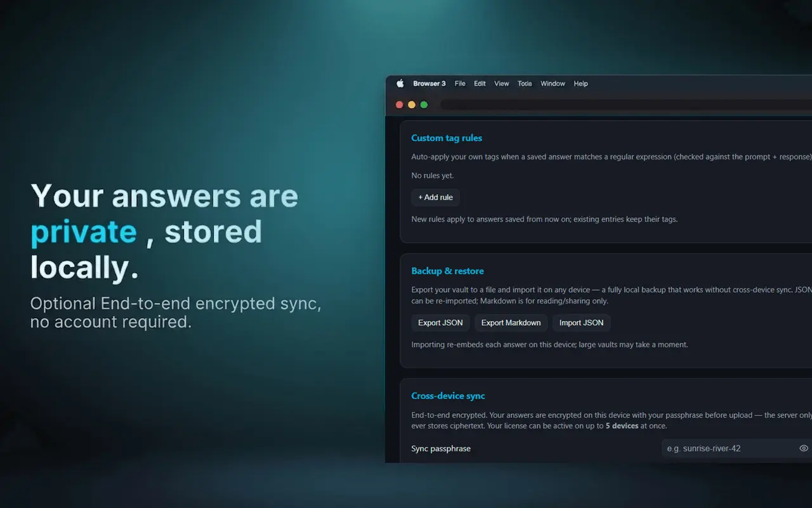The height and width of the screenshot is (508, 812).
Task: Click the green maximize window button
Action: click(x=424, y=105)
